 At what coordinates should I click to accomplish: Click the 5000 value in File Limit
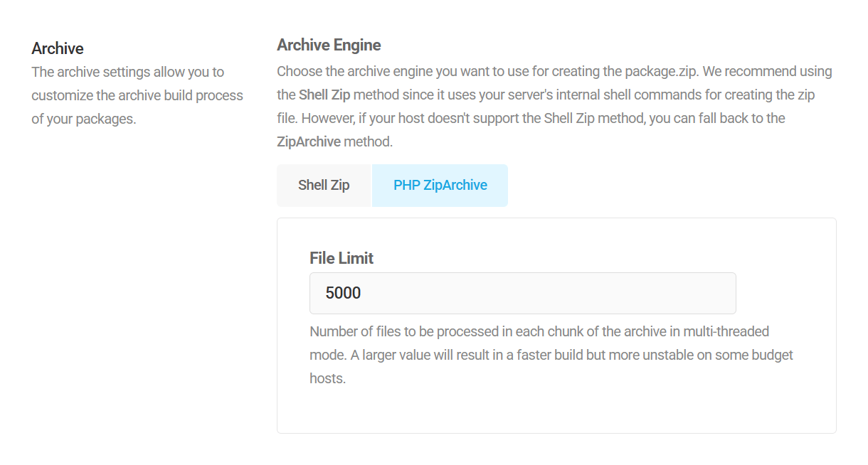pos(343,293)
